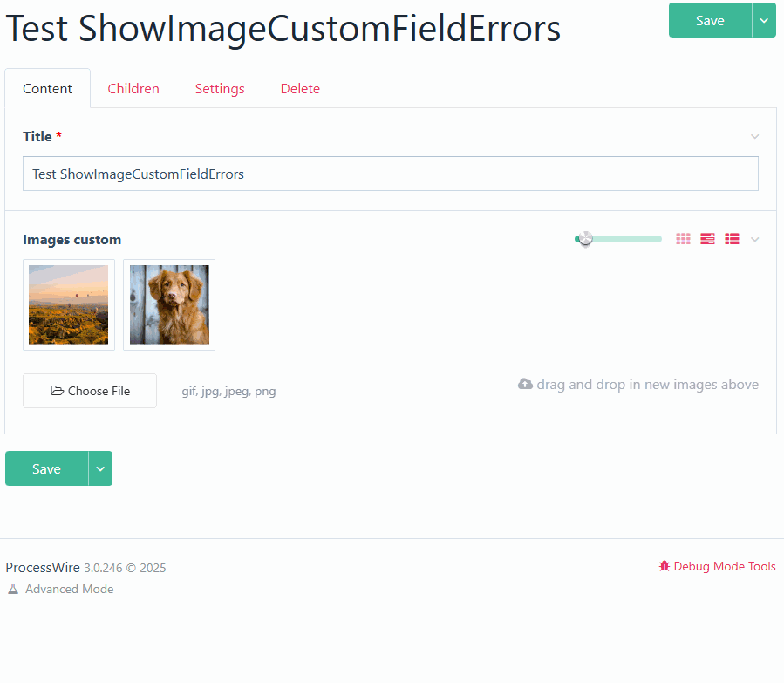Viewport: 784px width, 683px height.
Task: Switch to the Children tab
Action: (x=133, y=89)
